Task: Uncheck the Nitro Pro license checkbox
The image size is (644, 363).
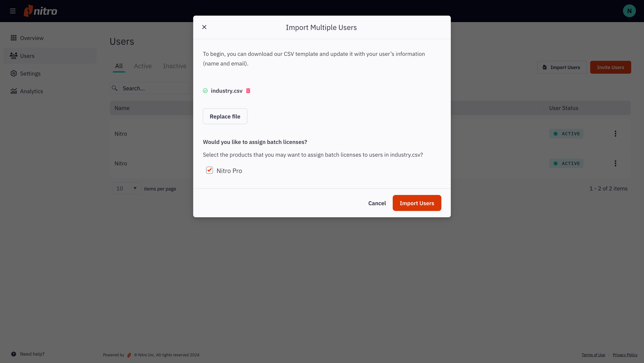Action: (210, 170)
